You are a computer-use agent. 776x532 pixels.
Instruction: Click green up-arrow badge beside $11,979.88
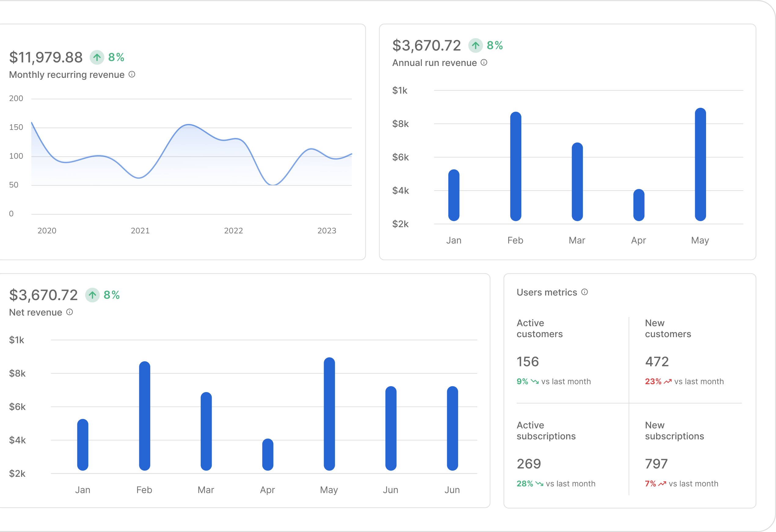[97, 57]
